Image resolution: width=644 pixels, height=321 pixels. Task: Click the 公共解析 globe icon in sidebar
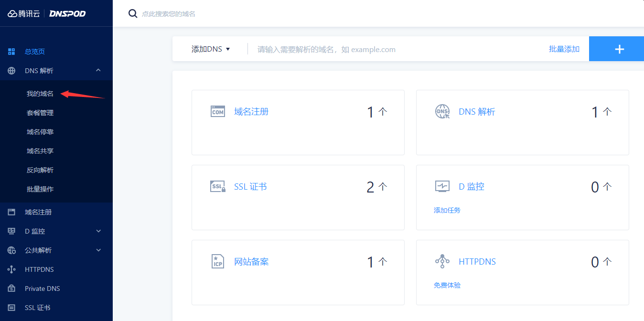[x=11, y=250]
